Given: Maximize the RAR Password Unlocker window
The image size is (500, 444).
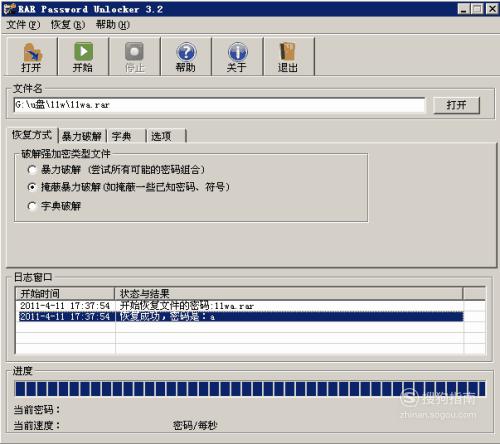Looking at the screenshot, I should click(x=477, y=9).
